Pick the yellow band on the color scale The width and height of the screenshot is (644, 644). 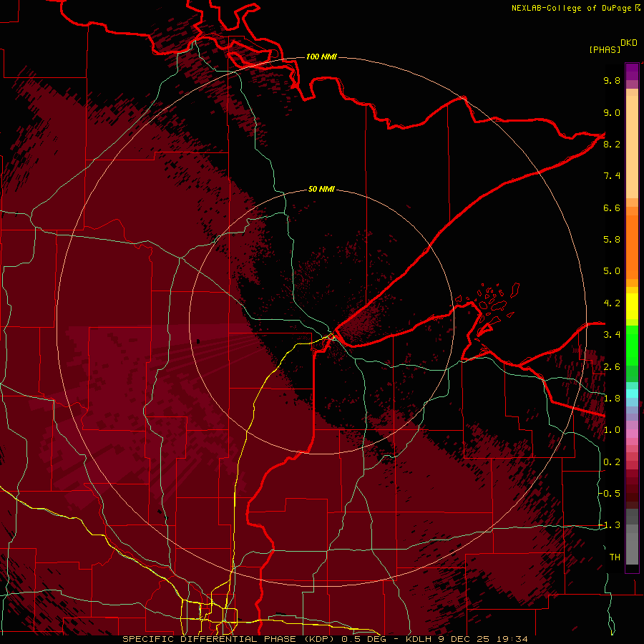click(x=632, y=306)
